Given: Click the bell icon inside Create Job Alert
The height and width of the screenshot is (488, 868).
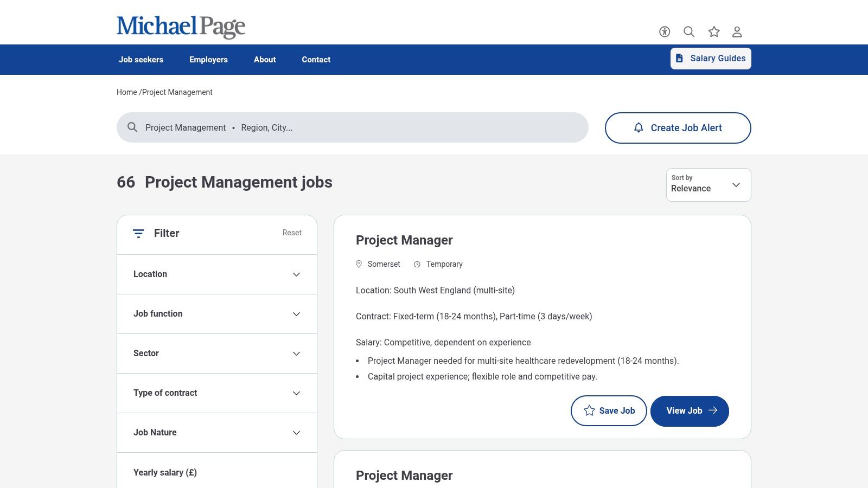Looking at the screenshot, I should pyautogui.click(x=639, y=128).
